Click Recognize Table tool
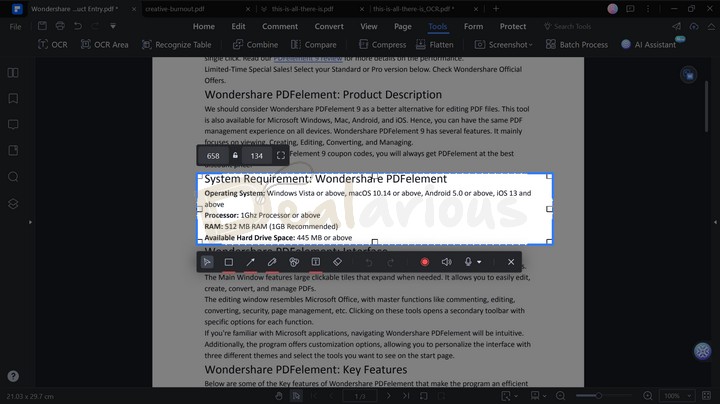The height and width of the screenshot is (404, 720). [x=177, y=45]
